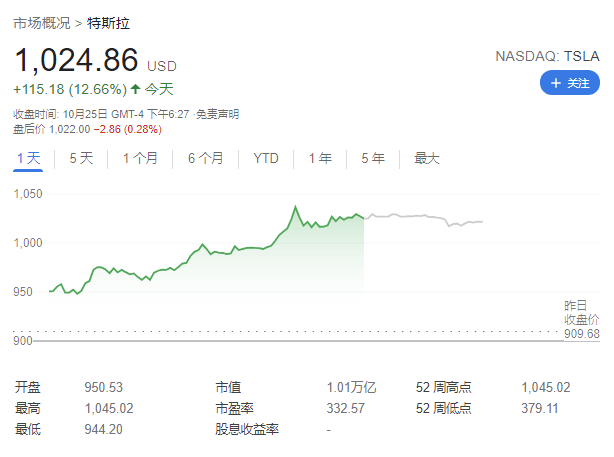The image size is (614, 457).
Task: Click the peak point of the green chart line
Action: pos(295,208)
